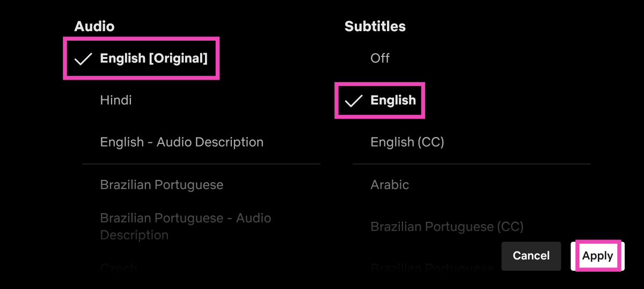Choose English - Audio Description audio
The height and width of the screenshot is (289, 644).
pyautogui.click(x=181, y=142)
